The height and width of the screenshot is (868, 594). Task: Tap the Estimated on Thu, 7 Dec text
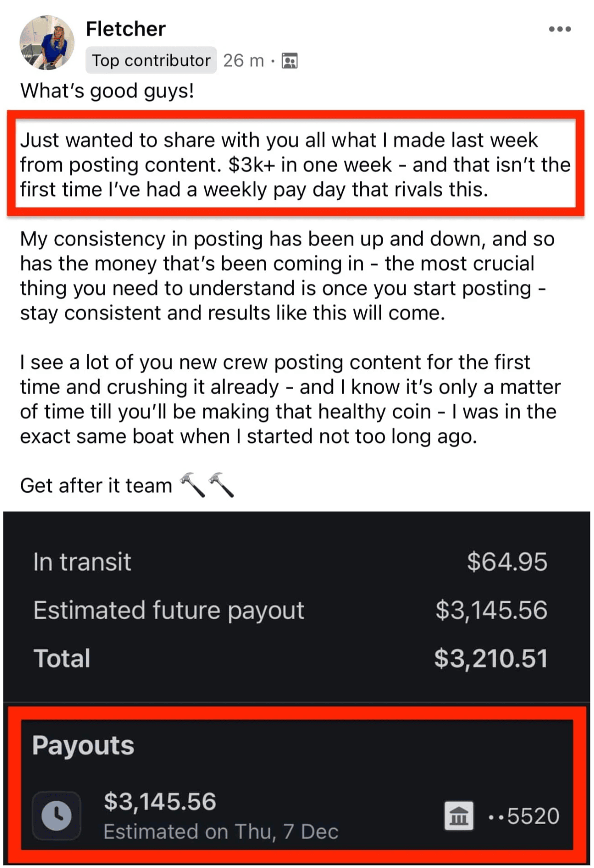point(221,832)
